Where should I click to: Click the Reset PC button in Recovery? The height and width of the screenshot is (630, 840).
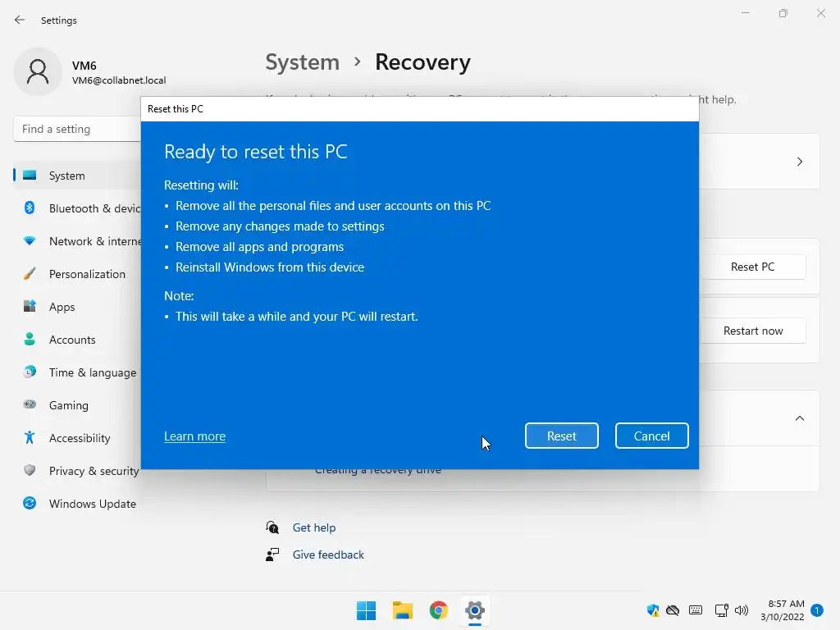pyautogui.click(x=752, y=267)
